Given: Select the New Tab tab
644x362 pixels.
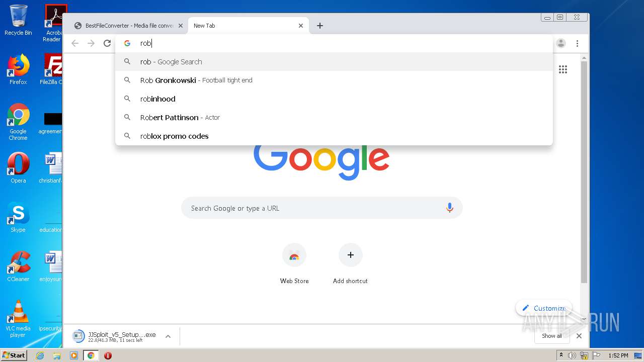Looking at the screenshot, I should (x=249, y=26).
